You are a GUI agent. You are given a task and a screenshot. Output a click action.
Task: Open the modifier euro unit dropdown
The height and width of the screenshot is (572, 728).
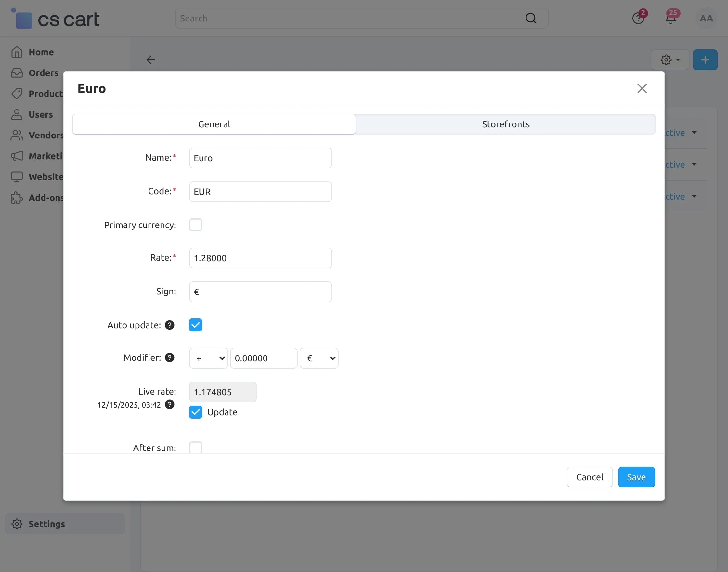(319, 358)
